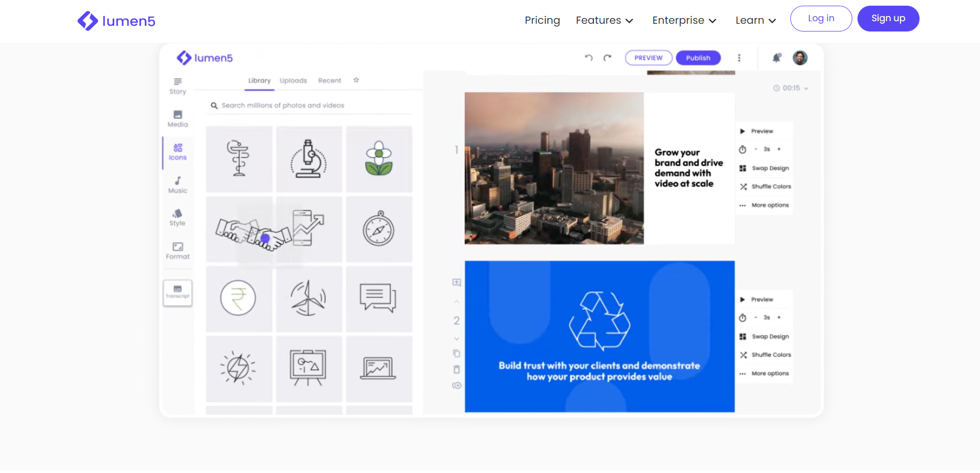Switch to the Library tab
Image resolution: width=980 pixels, height=473 pixels.
coord(259,81)
